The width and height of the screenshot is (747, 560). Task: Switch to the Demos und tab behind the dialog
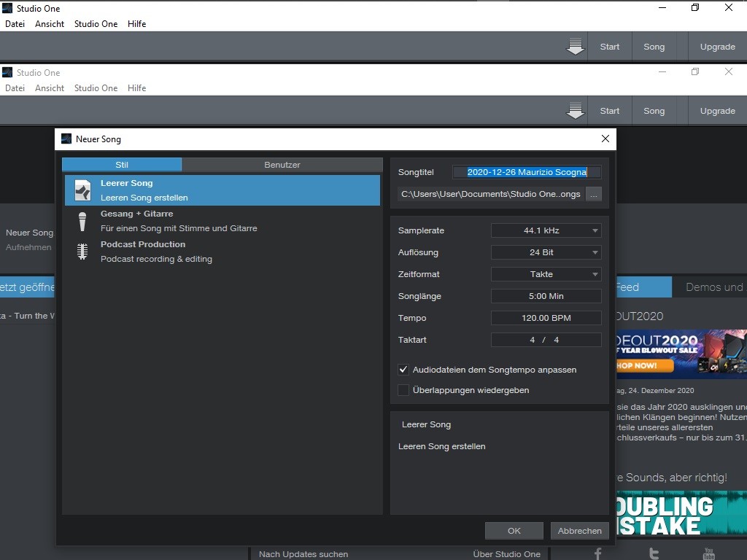710,287
